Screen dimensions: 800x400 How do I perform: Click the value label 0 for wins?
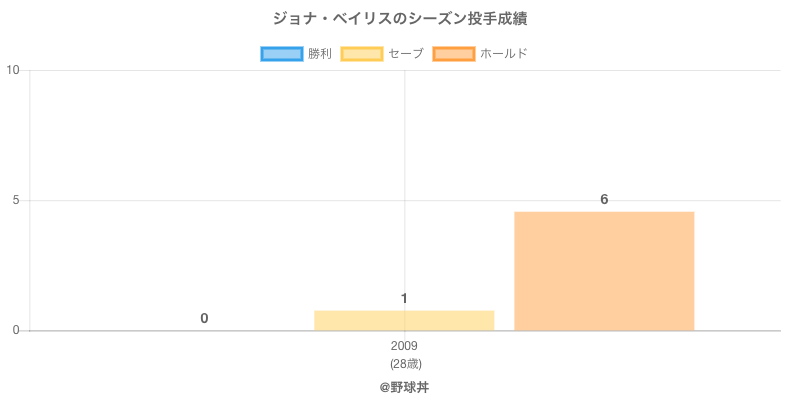204,318
